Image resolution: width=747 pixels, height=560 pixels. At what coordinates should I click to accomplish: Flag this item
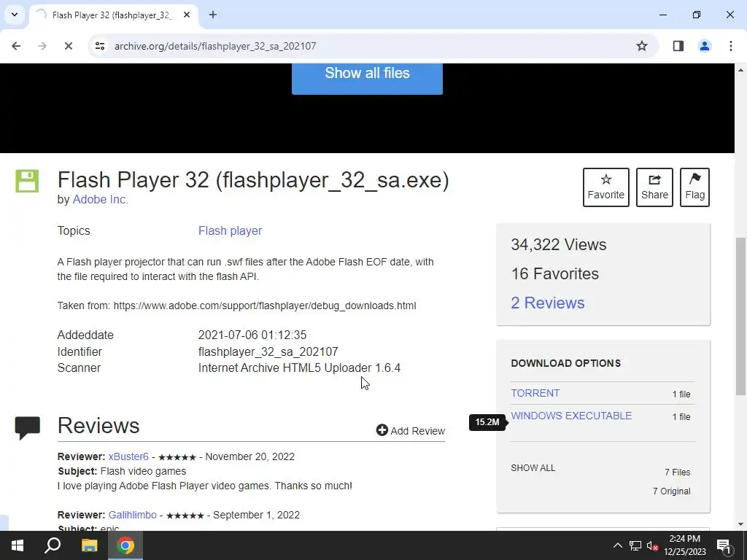coord(694,187)
